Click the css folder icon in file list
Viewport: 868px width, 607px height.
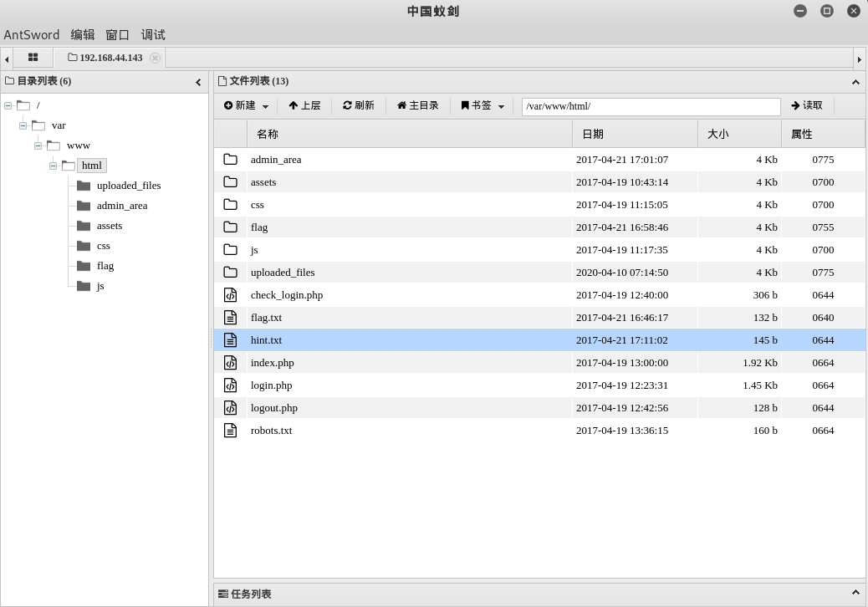pyautogui.click(x=230, y=205)
